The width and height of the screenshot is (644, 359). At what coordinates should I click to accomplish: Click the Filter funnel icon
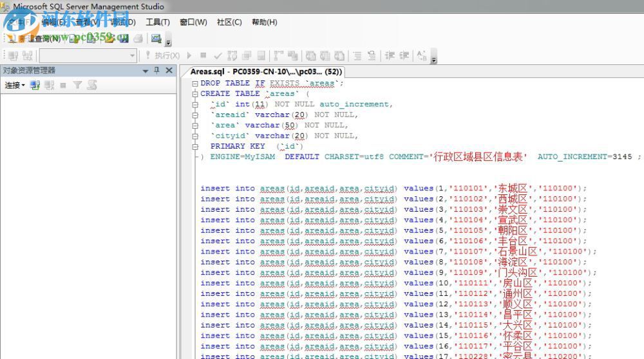click(77, 85)
